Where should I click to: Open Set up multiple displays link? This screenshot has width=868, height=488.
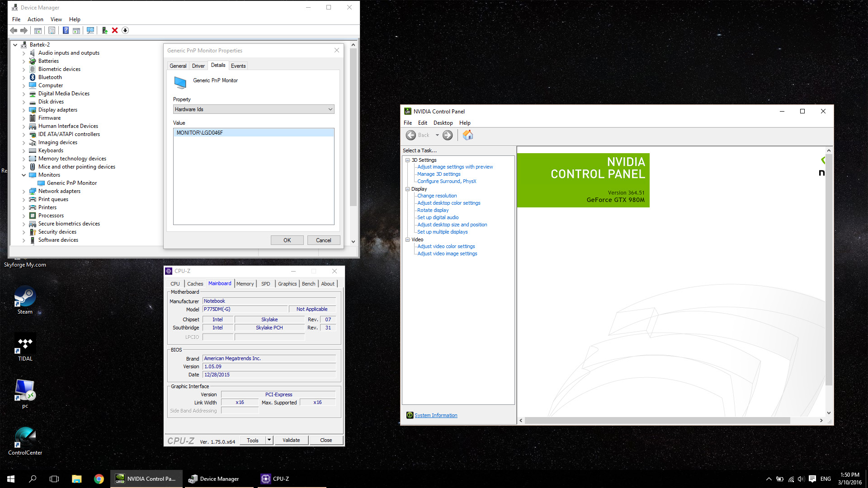(x=442, y=232)
